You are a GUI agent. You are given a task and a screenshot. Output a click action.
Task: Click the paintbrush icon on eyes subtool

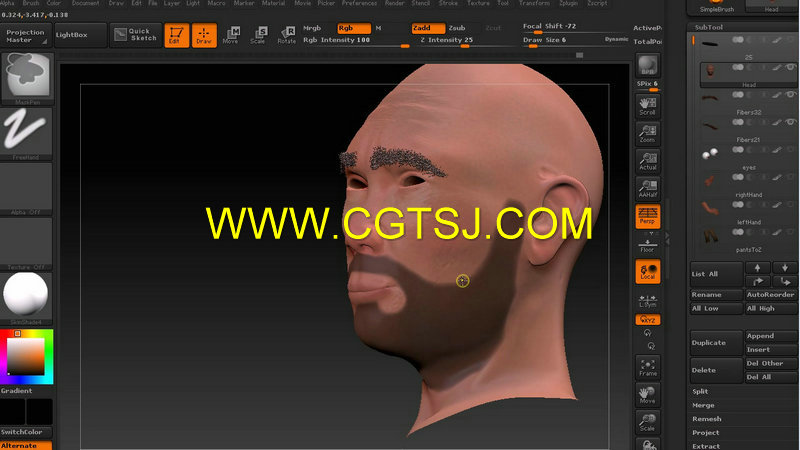point(777,149)
